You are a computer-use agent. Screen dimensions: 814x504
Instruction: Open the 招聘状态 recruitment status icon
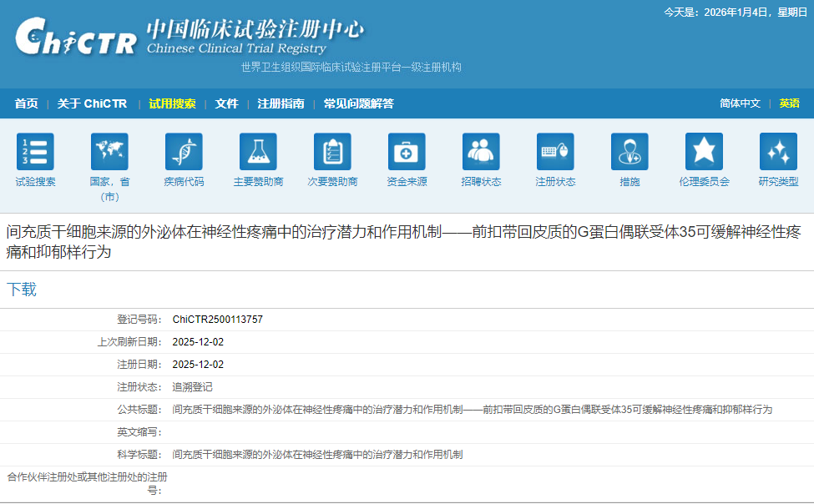(x=480, y=153)
